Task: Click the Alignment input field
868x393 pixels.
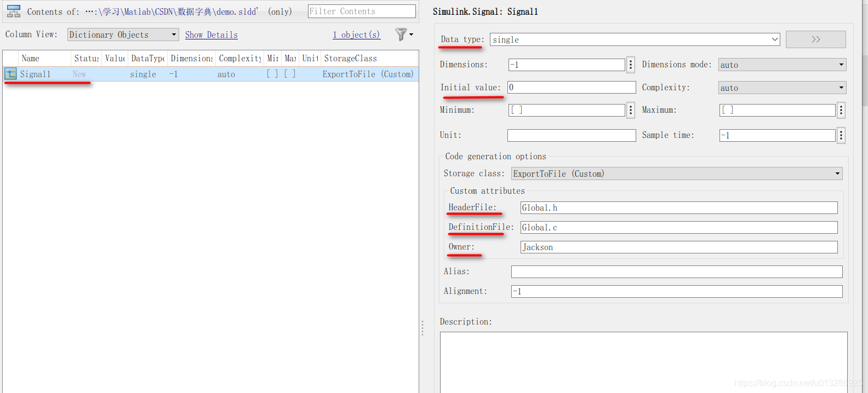Action: (677, 291)
